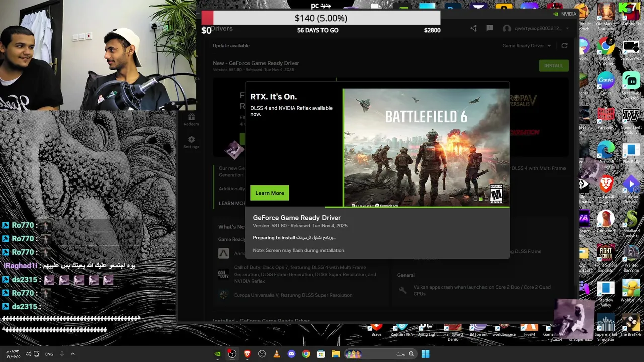Open the Stardew Valley desktop shortcut
Image resolution: width=644 pixels, height=362 pixels.
[x=606, y=294]
